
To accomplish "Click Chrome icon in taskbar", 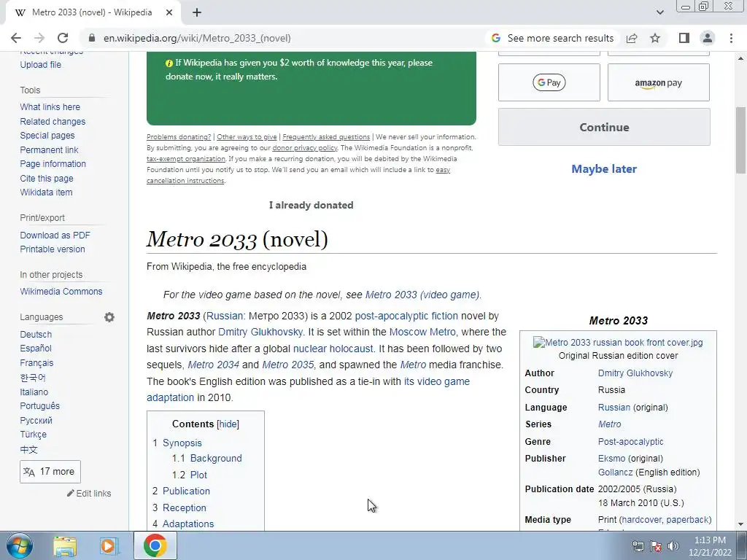I will click(155, 545).
